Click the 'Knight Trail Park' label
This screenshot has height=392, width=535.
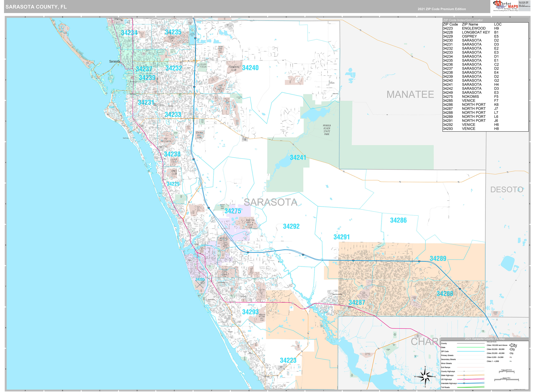click(x=222, y=207)
